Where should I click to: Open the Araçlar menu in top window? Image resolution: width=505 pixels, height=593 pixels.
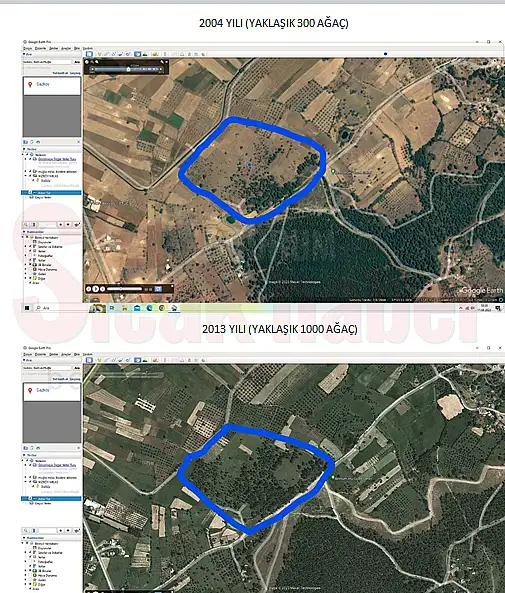coord(66,48)
